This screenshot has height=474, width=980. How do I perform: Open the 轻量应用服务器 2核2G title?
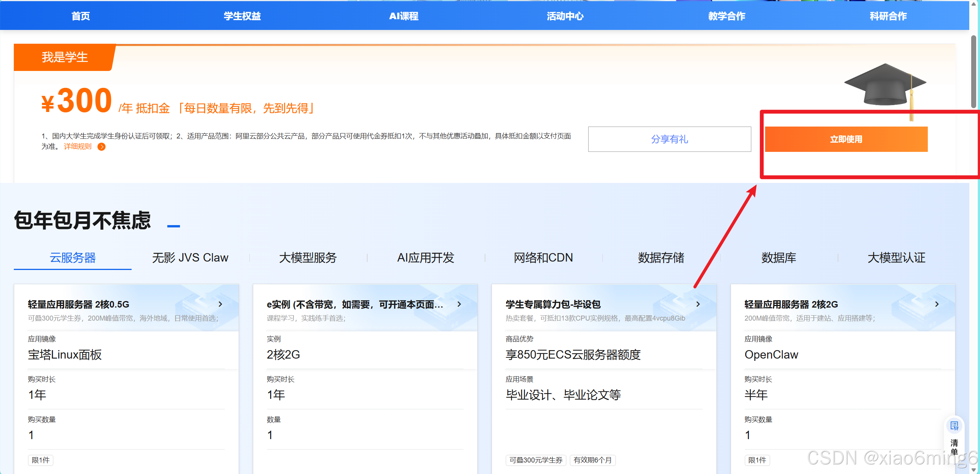coord(791,304)
